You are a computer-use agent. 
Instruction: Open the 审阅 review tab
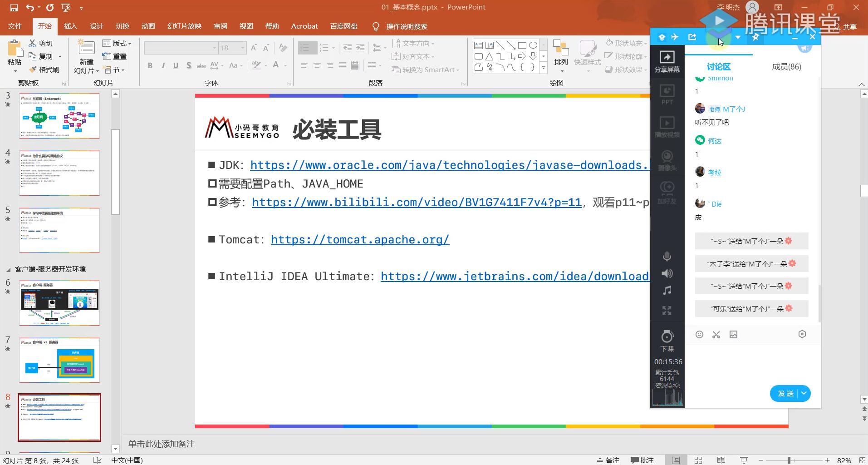[x=221, y=26]
